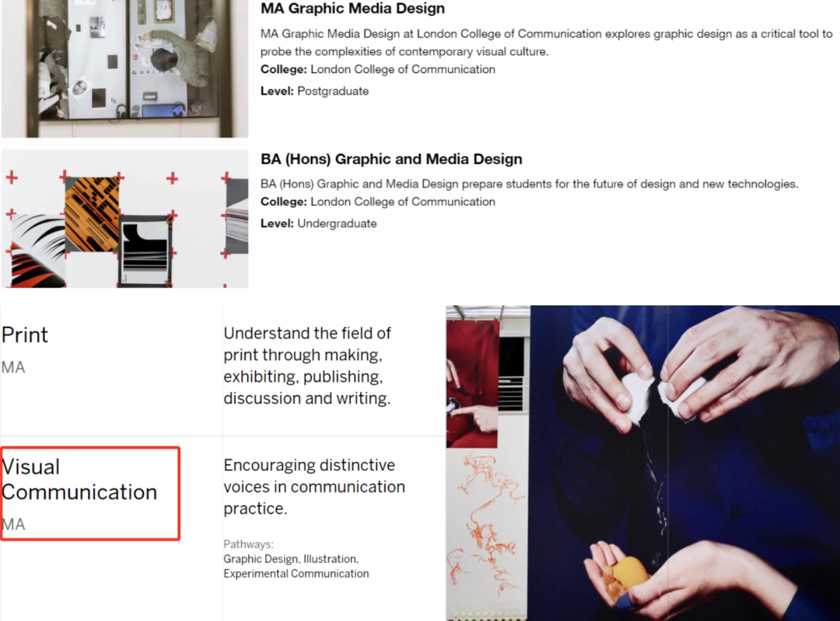Screen dimensions: 840x621
Task: Click the MA Graphic Media Design studio thumbnail
Action: click(x=124, y=68)
